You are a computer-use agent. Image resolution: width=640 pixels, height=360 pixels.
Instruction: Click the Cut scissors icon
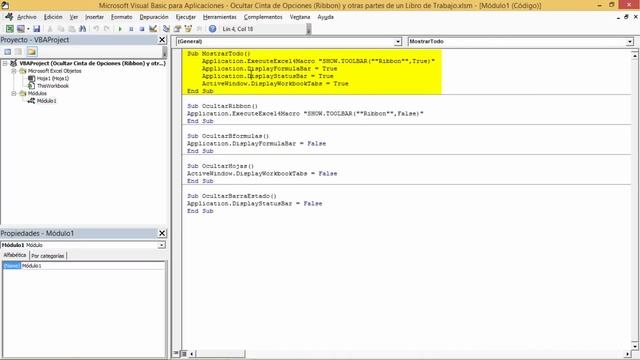click(x=50, y=29)
